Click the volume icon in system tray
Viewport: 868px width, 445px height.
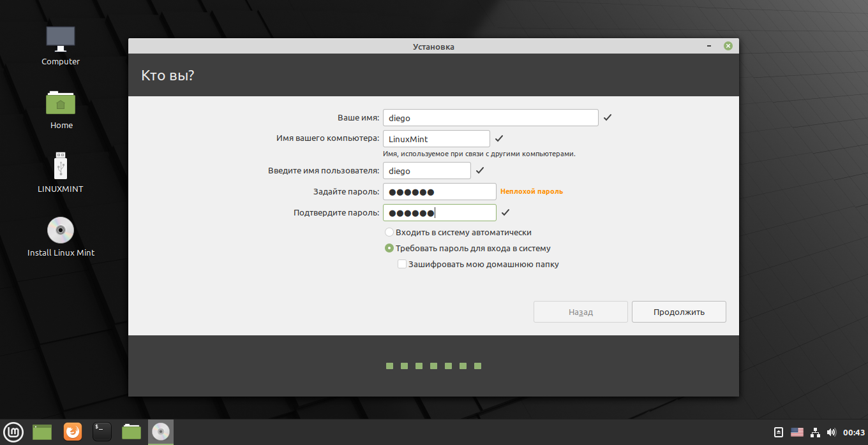point(831,432)
